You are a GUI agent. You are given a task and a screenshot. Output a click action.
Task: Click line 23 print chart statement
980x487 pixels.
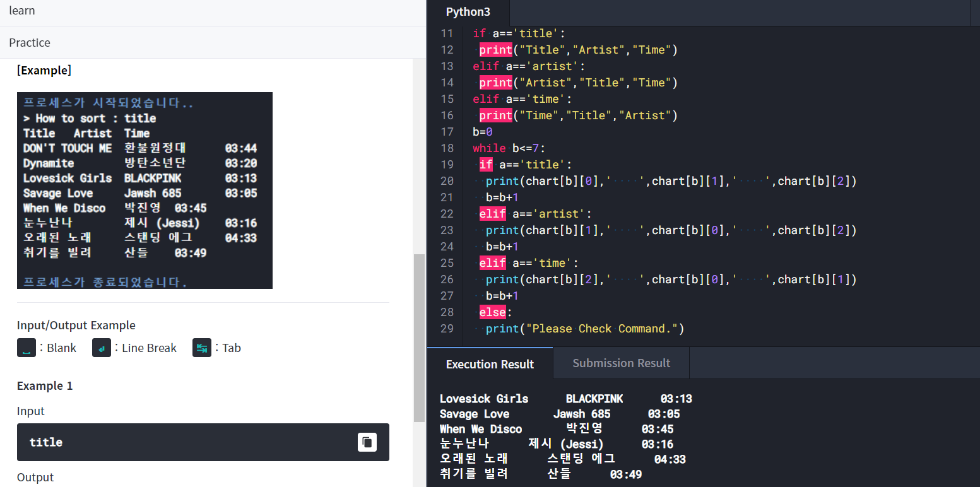671,230
